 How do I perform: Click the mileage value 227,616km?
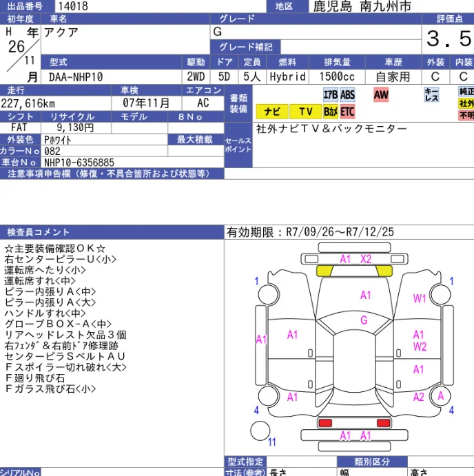point(28,103)
